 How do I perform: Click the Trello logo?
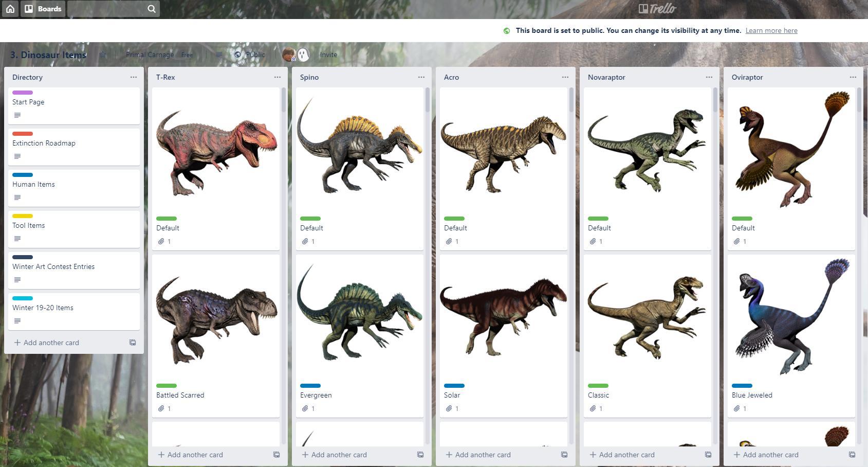(657, 8)
